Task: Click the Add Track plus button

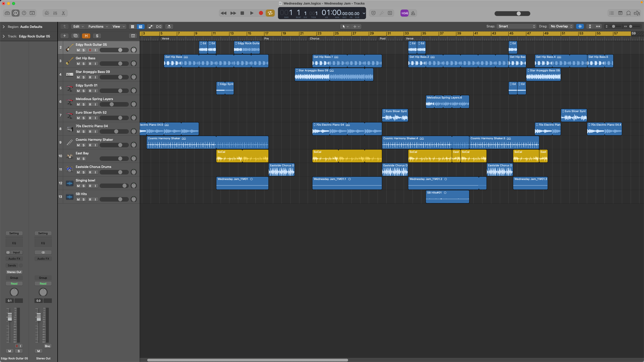Action: (x=64, y=36)
